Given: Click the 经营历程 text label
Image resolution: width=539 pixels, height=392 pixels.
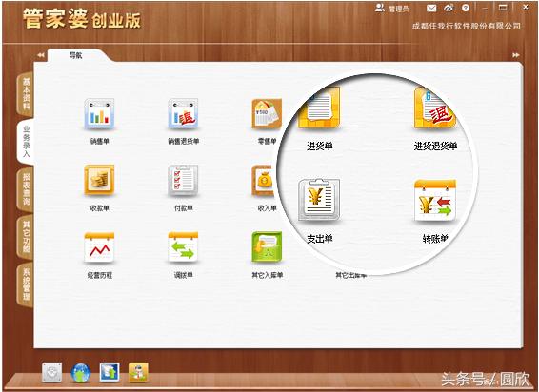Looking at the screenshot, I should pyautogui.click(x=99, y=275).
